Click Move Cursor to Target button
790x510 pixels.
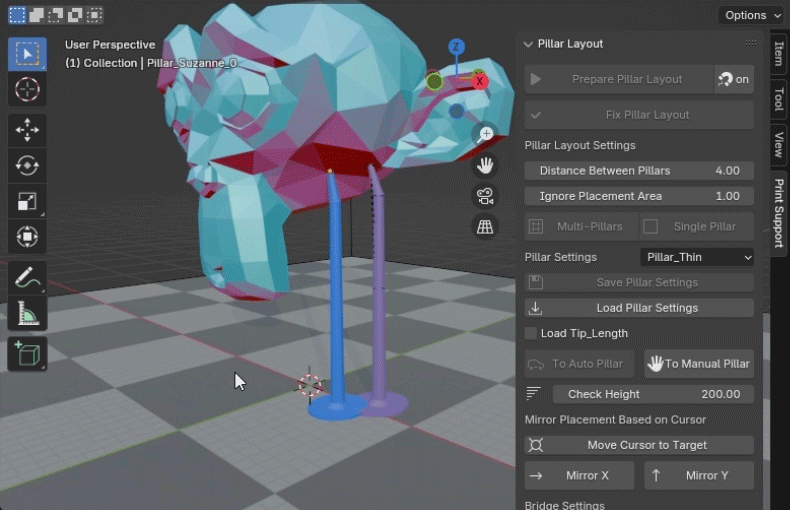pos(639,445)
